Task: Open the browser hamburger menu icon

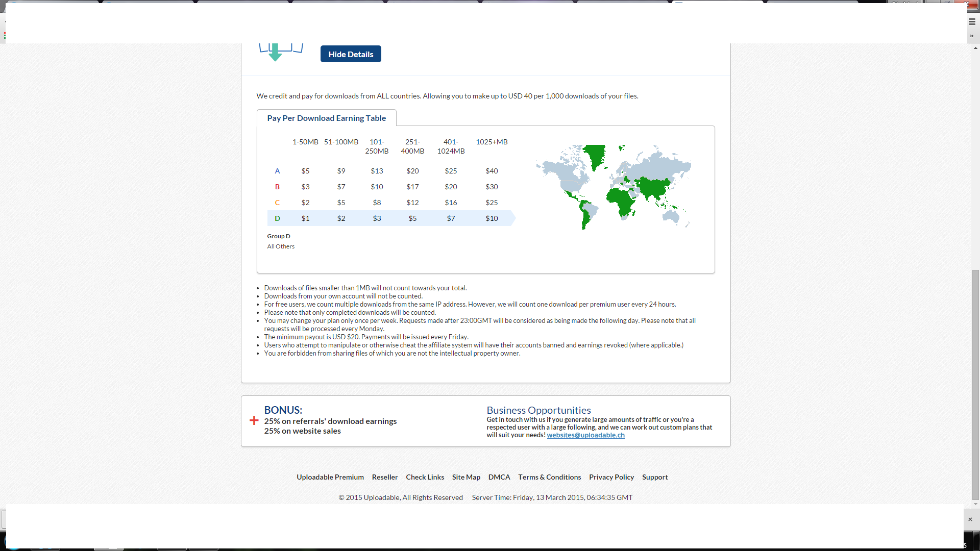Action: click(x=972, y=22)
